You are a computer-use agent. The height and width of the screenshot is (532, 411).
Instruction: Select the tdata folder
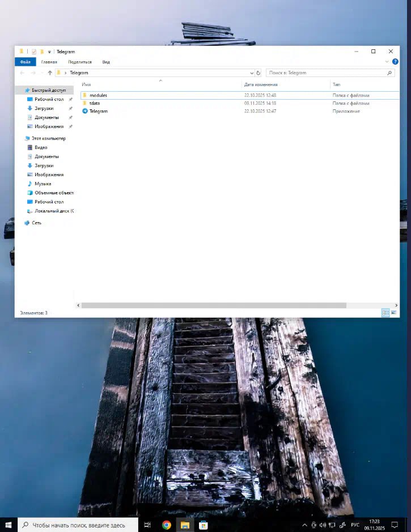point(94,103)
